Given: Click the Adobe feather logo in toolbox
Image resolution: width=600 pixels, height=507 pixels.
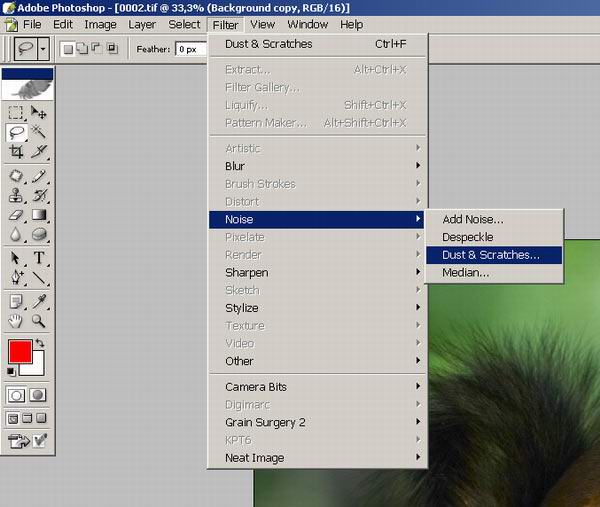Looking at the screenshot, I should 28,90.
